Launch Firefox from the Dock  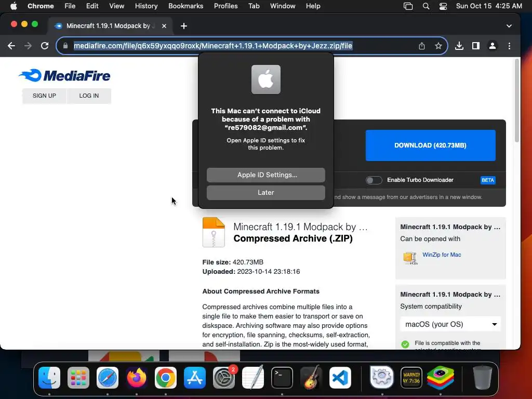point(137,378)
